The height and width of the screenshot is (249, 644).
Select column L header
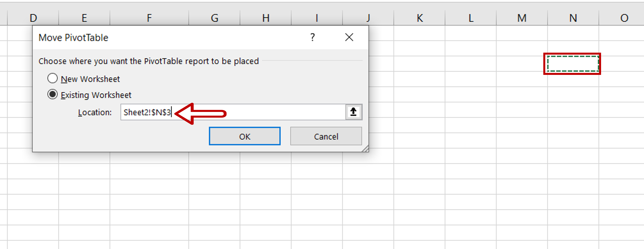click(x=471, y=18)
